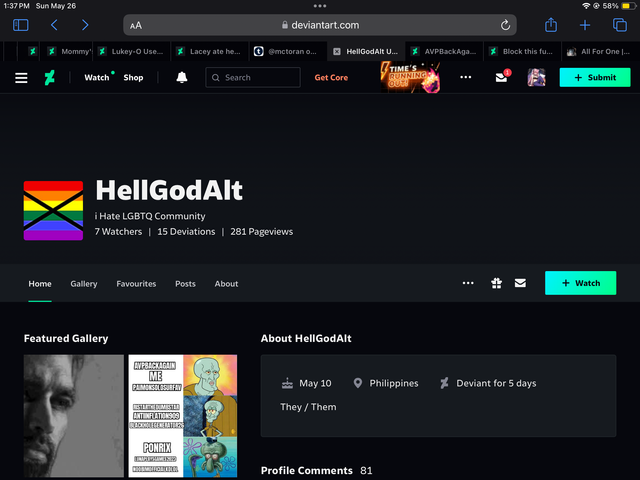Switch to the Lukey-O Use... tab
Screen dimensions: 640x480
click(x=131, y=51)
